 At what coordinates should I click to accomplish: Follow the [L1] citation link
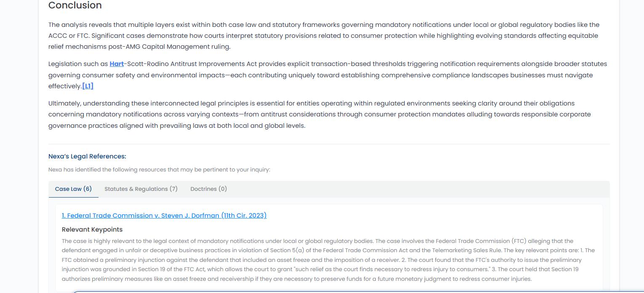(88, 86)
